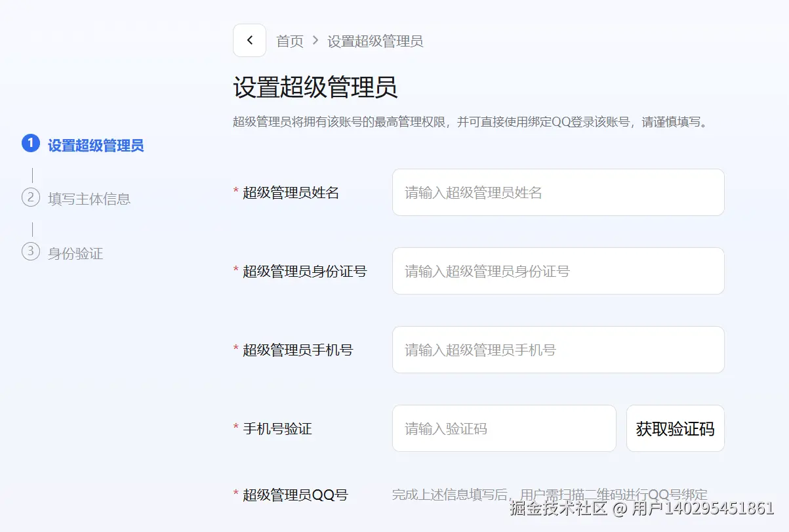Select the 设置超级管理员 breadcrumb item
This screenshot has height=532, width=789.
coord(375,41)
